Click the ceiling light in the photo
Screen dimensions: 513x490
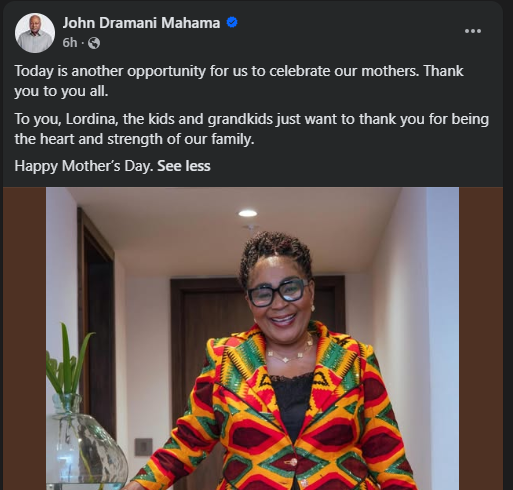(x=248, y=213)
